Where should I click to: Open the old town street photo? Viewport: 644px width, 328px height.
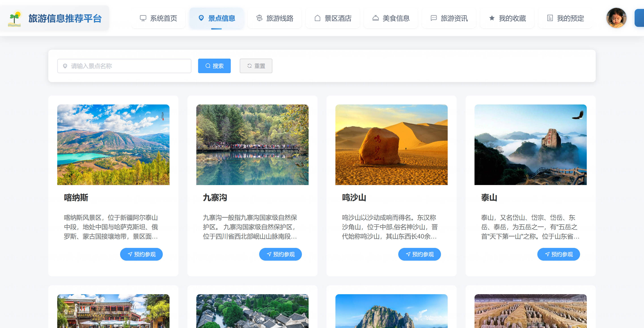113,311
